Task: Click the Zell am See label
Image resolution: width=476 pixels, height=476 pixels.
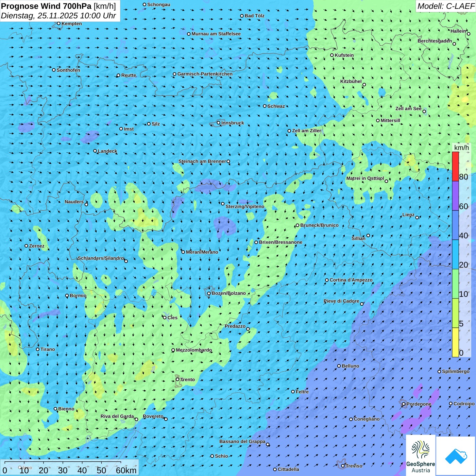Action: 408,108
